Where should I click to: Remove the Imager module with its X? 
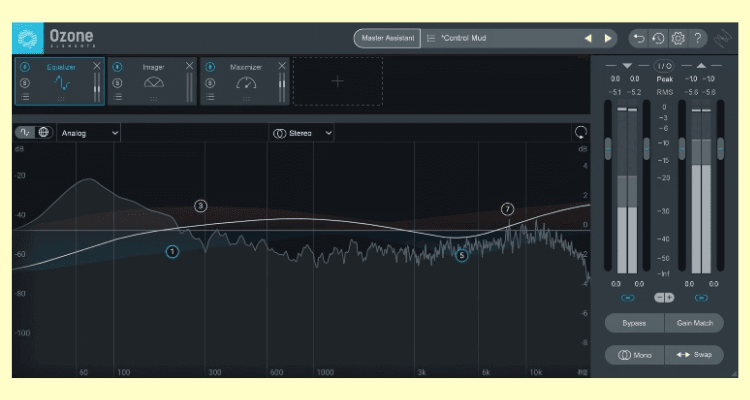click(189, 66)
